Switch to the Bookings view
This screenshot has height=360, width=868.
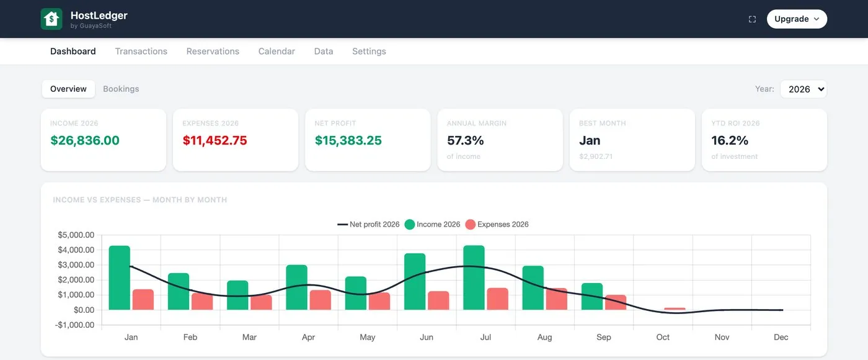(121, 89)
